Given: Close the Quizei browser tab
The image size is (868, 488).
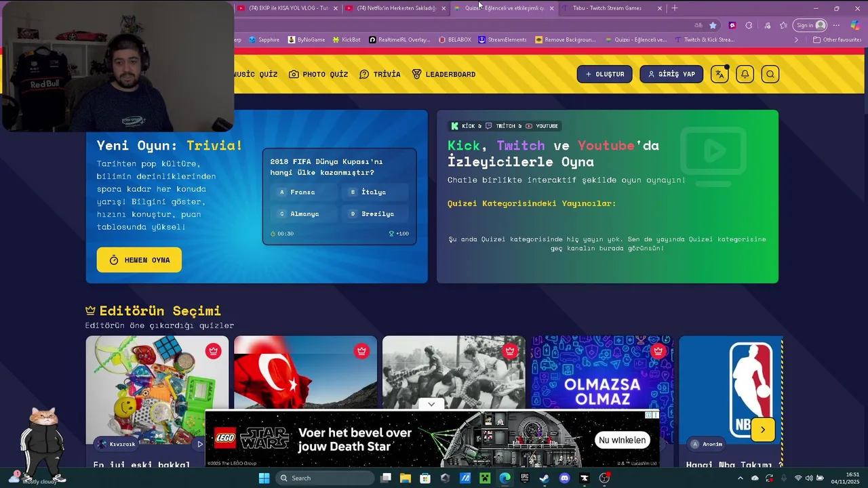Looking at the screenshot, I should 551,8.
